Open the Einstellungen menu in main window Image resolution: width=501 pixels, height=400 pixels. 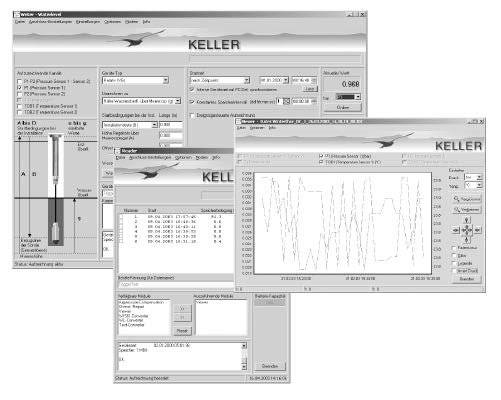[88, 22]
